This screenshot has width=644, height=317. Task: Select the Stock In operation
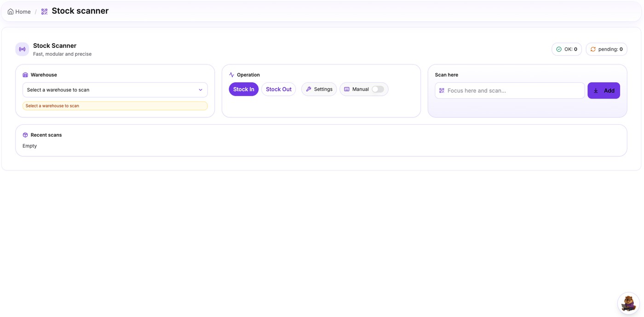tap(243, 89)
